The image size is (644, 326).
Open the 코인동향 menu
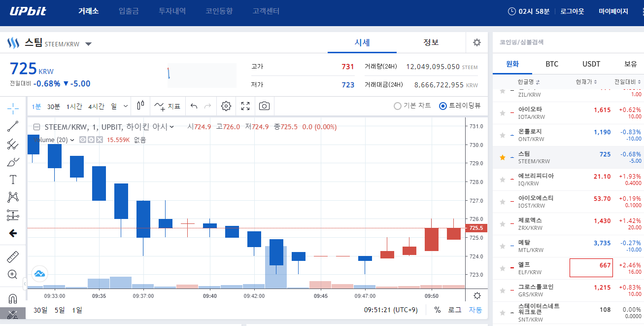(x=219, y=11)
